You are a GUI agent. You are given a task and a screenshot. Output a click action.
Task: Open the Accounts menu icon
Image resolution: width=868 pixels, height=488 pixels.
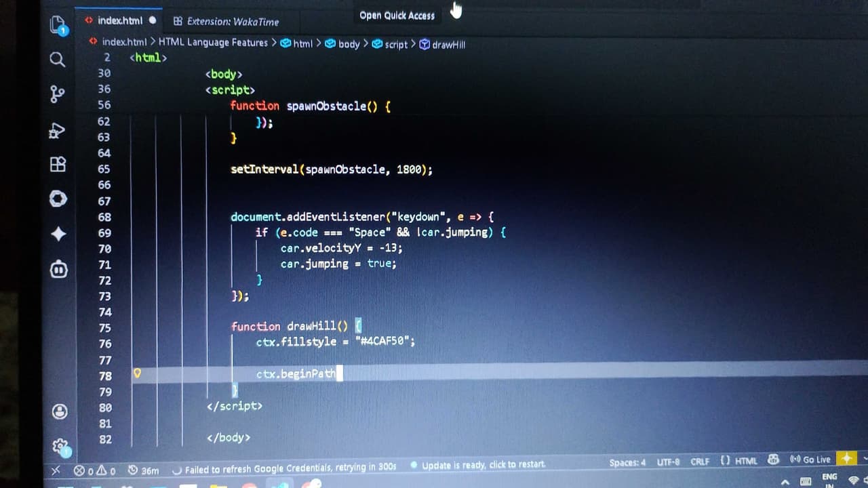[x=60, y=411]
